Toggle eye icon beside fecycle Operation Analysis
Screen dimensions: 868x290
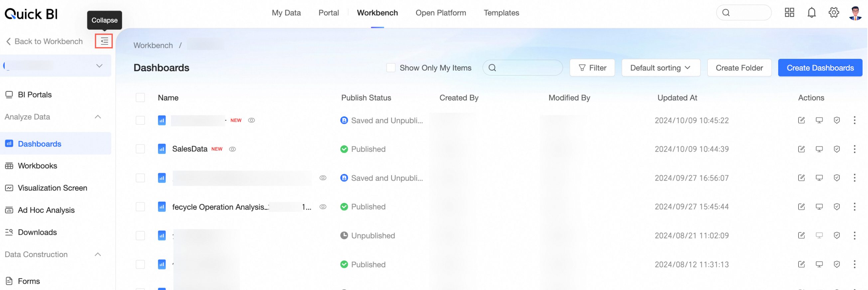click(x=323, y=207)
